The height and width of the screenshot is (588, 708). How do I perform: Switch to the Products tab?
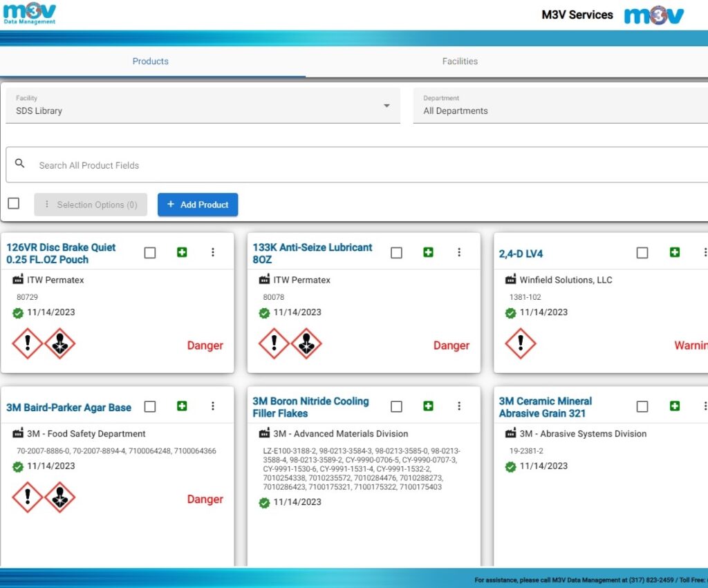point(150,61)
